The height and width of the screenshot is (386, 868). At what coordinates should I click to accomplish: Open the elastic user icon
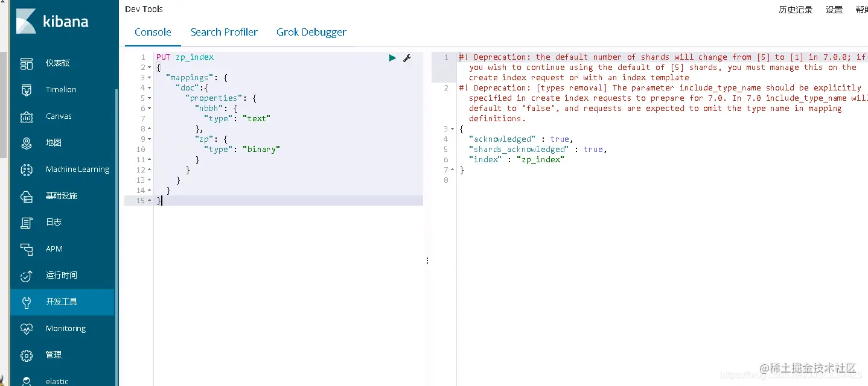(27, 381)
